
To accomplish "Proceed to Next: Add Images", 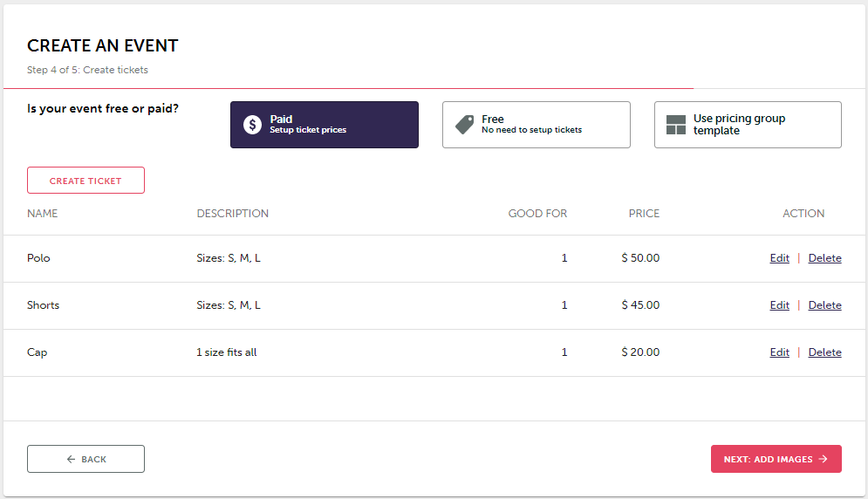I will [x=776, y=459].
